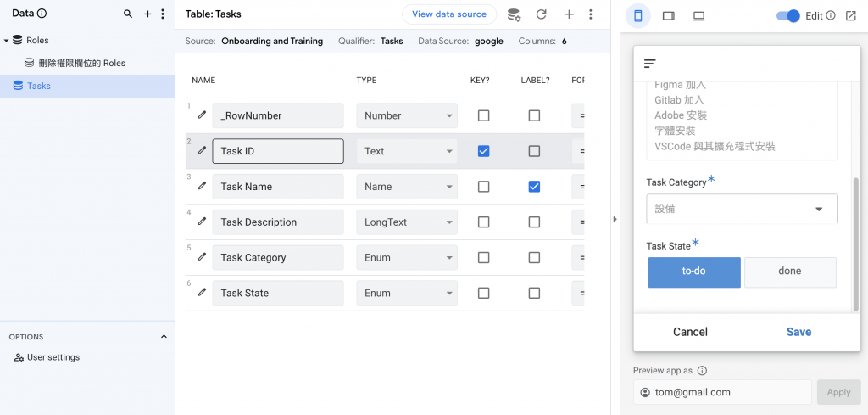Screen dimensions: 868x415
Task: Uncheck the Key checkbox for Task ID
Action: [x=483, y=151]
